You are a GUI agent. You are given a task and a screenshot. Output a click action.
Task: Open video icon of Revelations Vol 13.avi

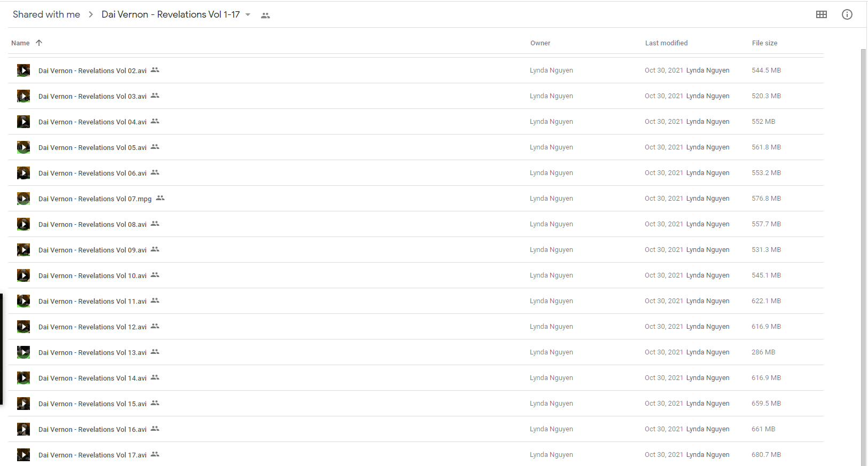click(x=24, y=352)
